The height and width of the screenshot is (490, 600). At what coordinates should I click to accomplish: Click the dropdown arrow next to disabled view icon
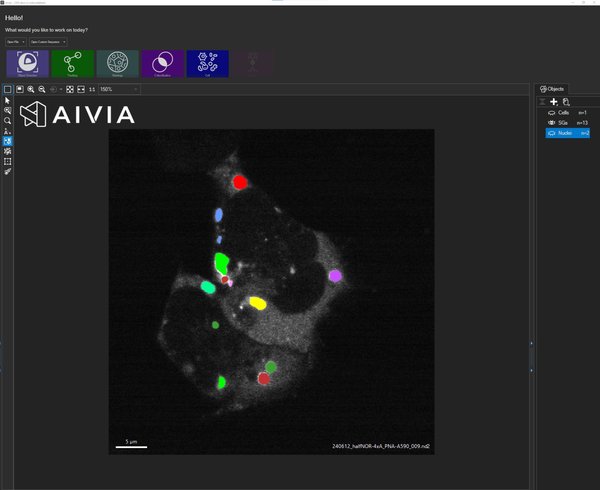[x=61, y=90]
